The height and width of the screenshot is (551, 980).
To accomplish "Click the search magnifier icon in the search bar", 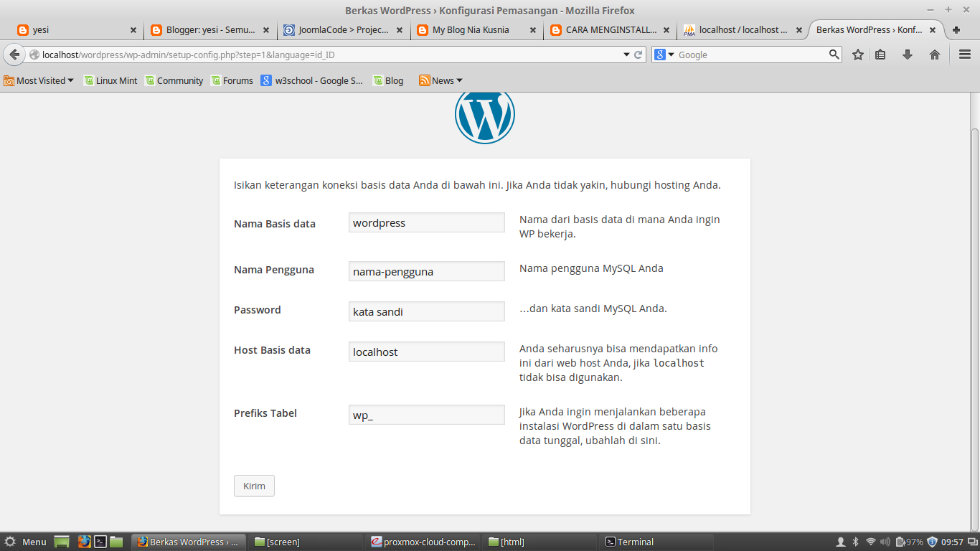I will (x=833, y=54).
